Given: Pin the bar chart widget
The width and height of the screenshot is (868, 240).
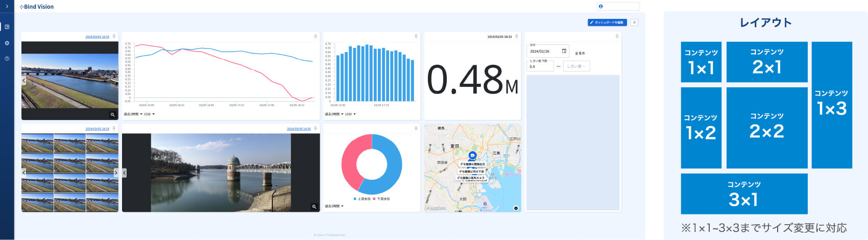Looking at the screenshot, I should click(416, 36).
